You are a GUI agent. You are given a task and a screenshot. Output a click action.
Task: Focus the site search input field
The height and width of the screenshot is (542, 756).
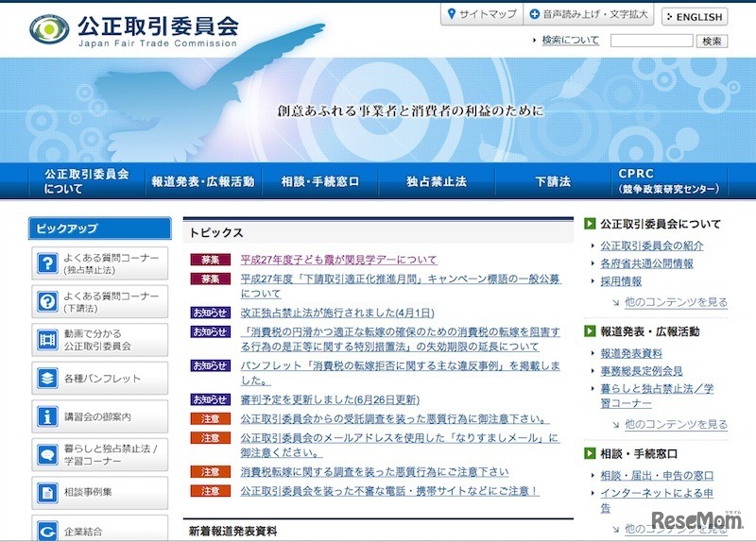[x=651, y=41]
